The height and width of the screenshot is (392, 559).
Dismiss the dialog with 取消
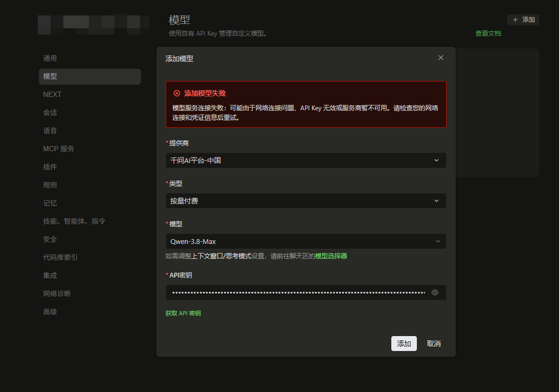coord(433,344)
